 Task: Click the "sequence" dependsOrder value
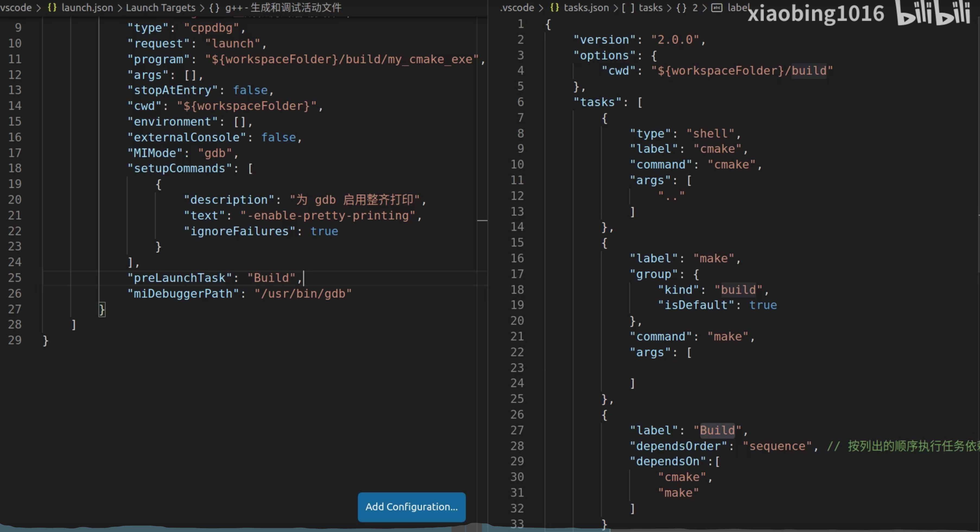pyautogui.click(x=777, y=446)
